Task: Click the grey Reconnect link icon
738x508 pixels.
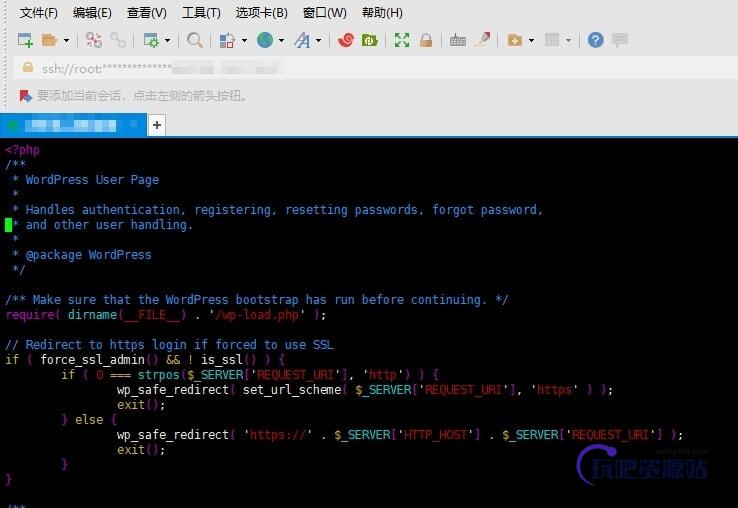Action: pos(118,40)
